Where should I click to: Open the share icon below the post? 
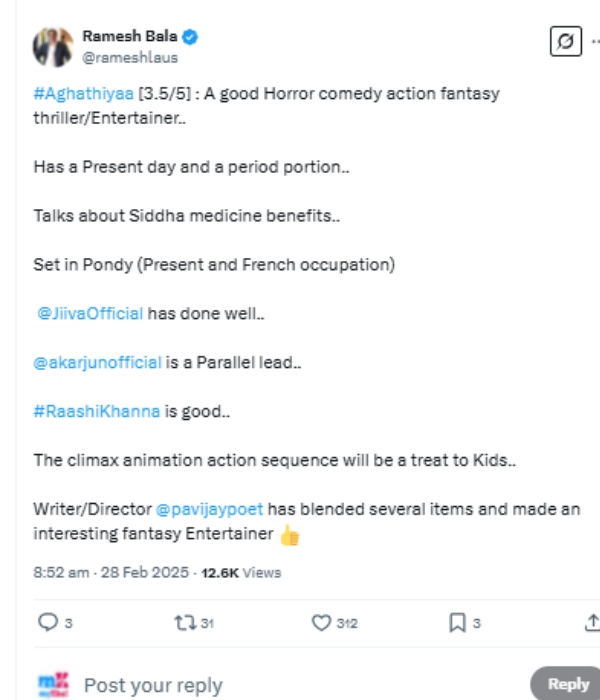pyautogui.click(x=591, y=623)
